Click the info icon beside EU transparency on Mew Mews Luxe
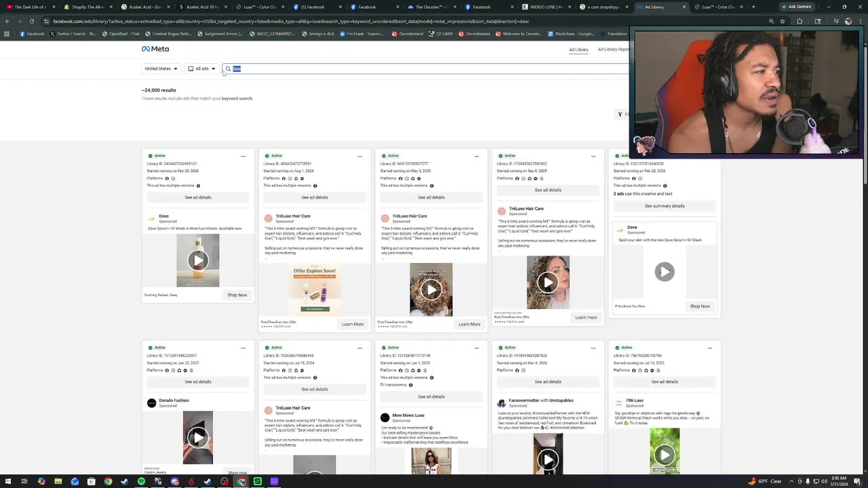This screenshot has width=868, height=488. (410, 385)
